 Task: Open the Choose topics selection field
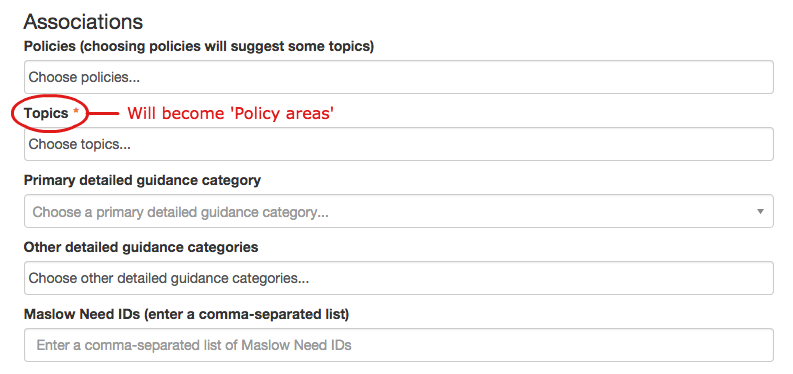point(399,144)
